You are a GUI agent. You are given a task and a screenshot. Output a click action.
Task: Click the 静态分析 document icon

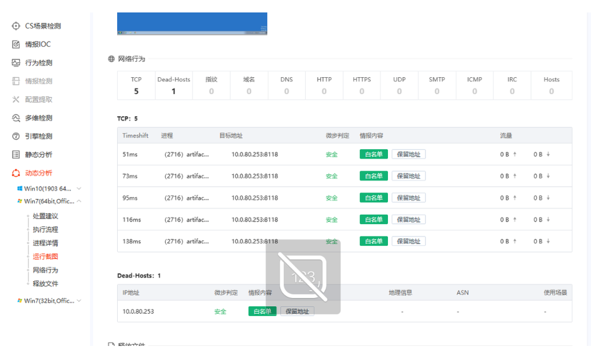16,155
